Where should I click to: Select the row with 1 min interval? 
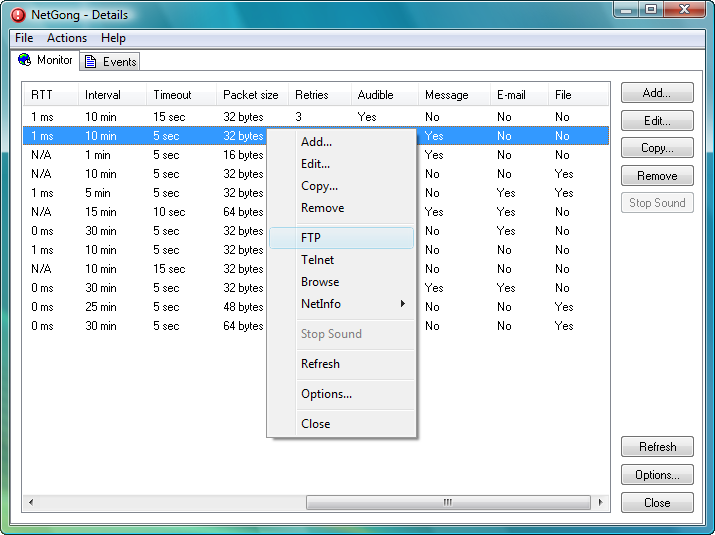click(x=316, y=155)
